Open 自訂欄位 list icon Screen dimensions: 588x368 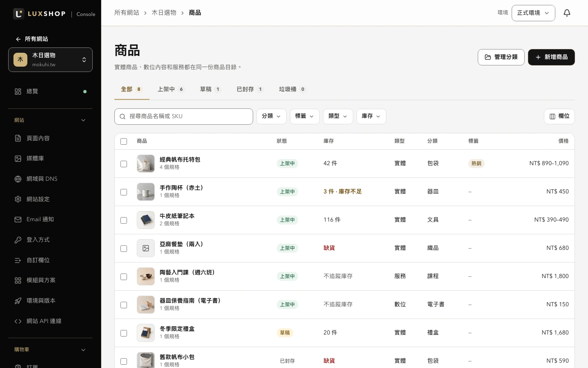(18, 260)
